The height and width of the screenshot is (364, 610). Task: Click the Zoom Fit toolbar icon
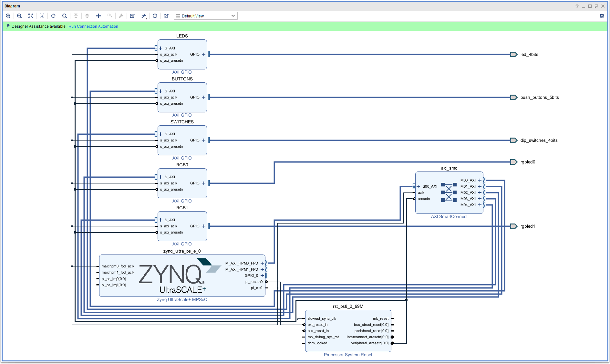[31, 16]
